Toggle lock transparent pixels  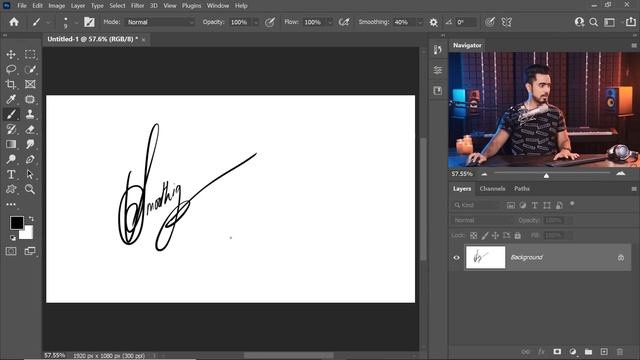(x=473, y=236)
